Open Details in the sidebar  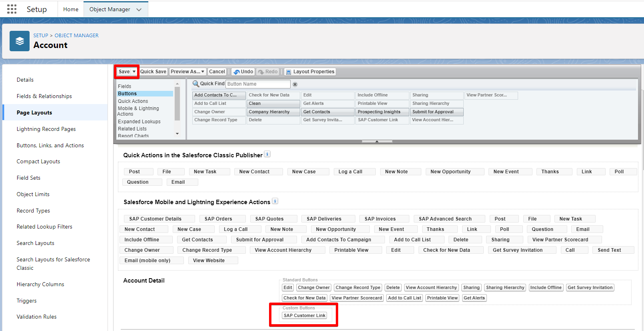[x=25, y=80]
